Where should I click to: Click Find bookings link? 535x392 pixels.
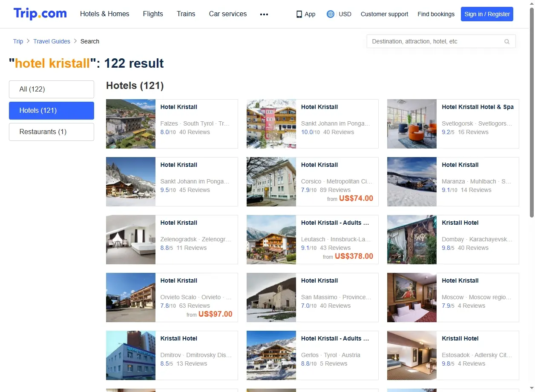(x=436, y=14)
